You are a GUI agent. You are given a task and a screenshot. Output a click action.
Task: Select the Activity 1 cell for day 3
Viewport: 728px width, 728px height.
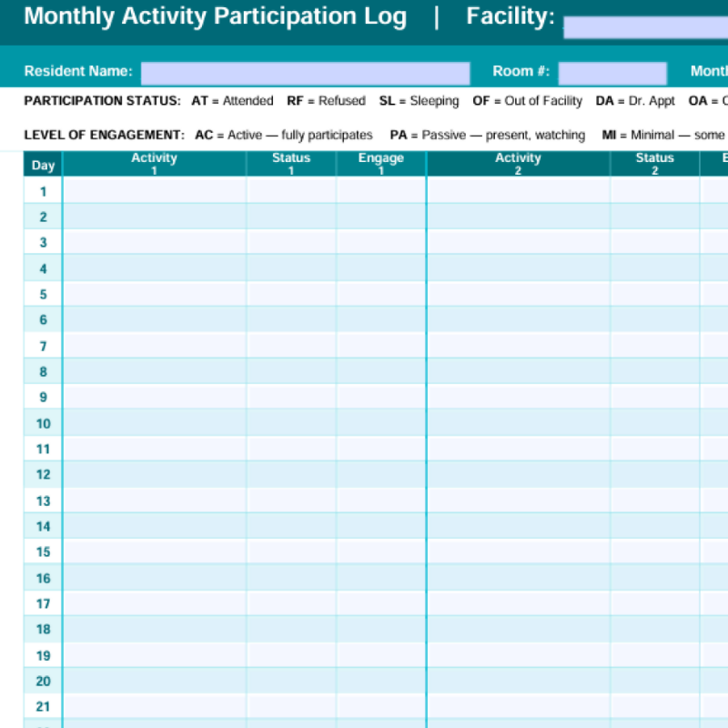point(155,241)
